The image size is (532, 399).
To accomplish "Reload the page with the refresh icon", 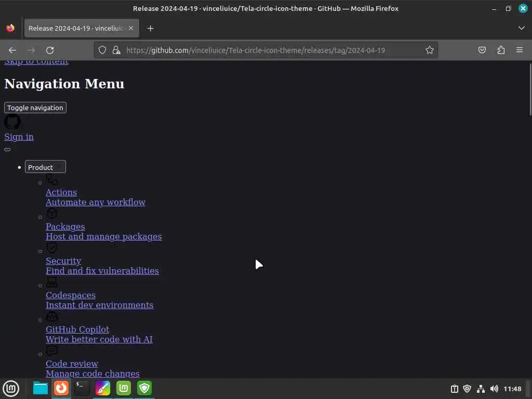I will (50, 50).
